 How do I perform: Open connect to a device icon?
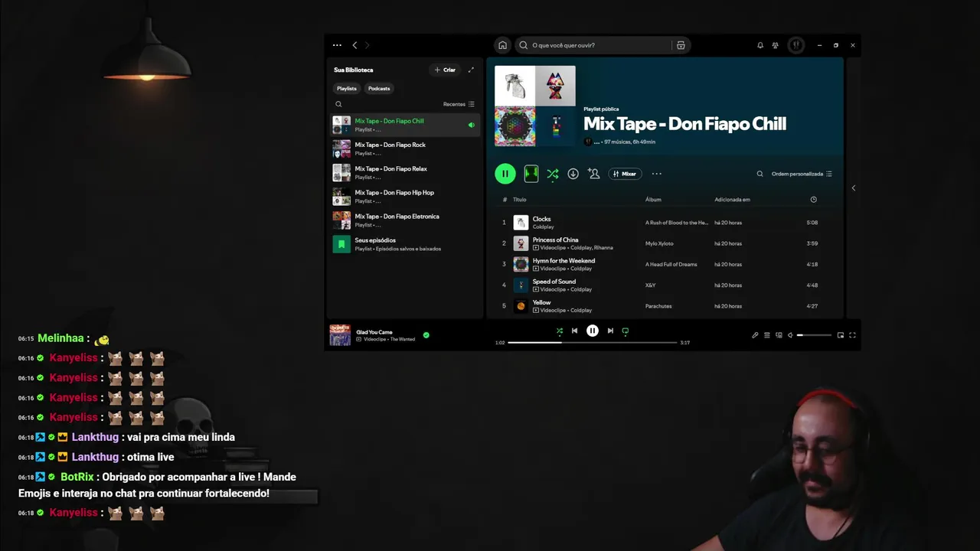(x=779, y=335)
